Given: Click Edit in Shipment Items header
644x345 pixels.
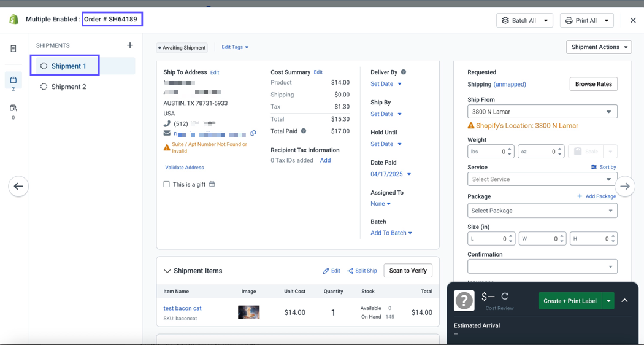Looking at the screenshot, I should pos(331,271).
